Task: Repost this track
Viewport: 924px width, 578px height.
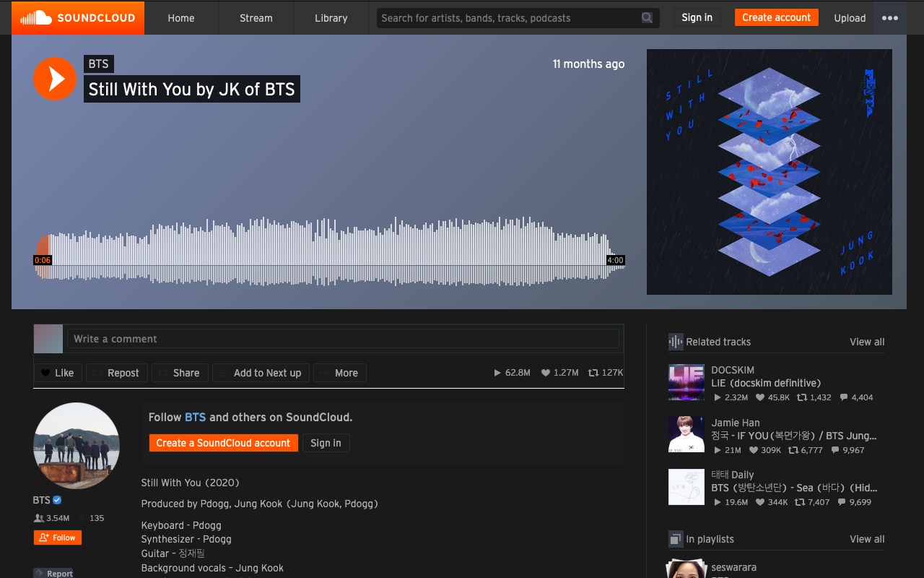Action: click(116, 373)
